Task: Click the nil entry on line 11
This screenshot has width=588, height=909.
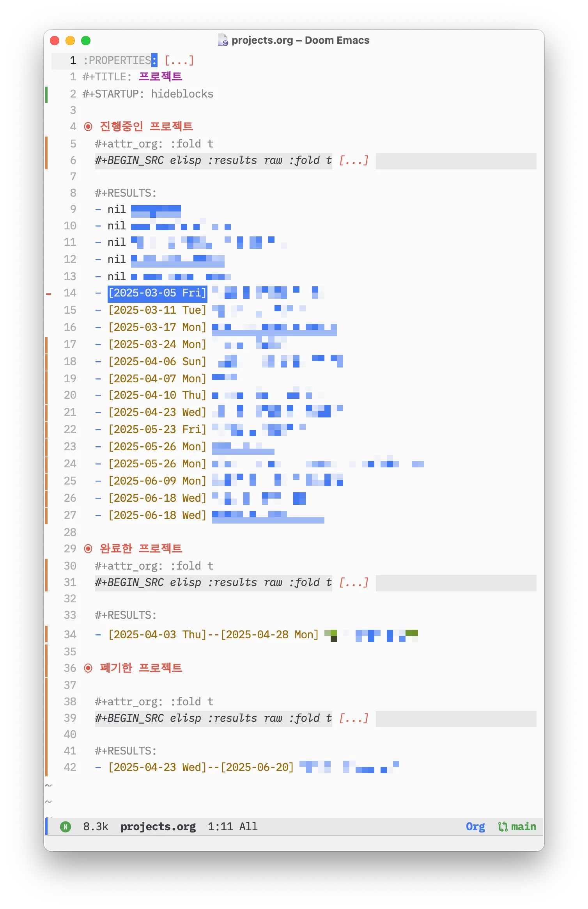Action: click(117, 242)
